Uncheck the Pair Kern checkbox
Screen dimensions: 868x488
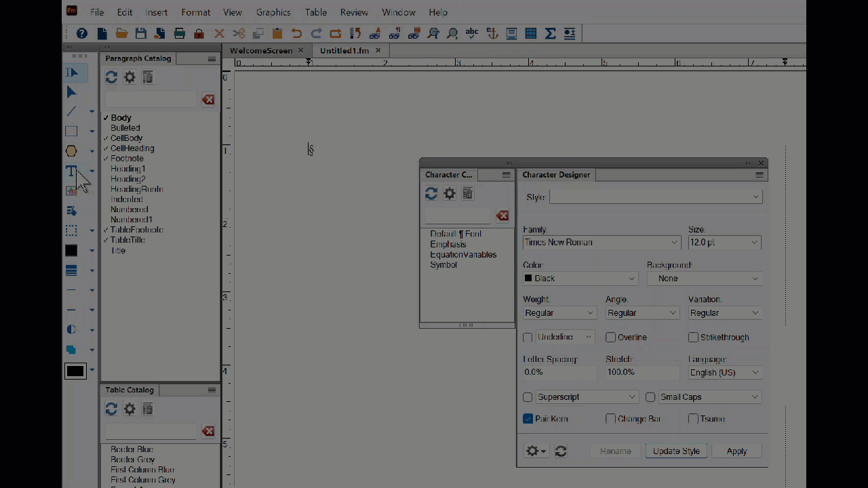pos(528,419)
